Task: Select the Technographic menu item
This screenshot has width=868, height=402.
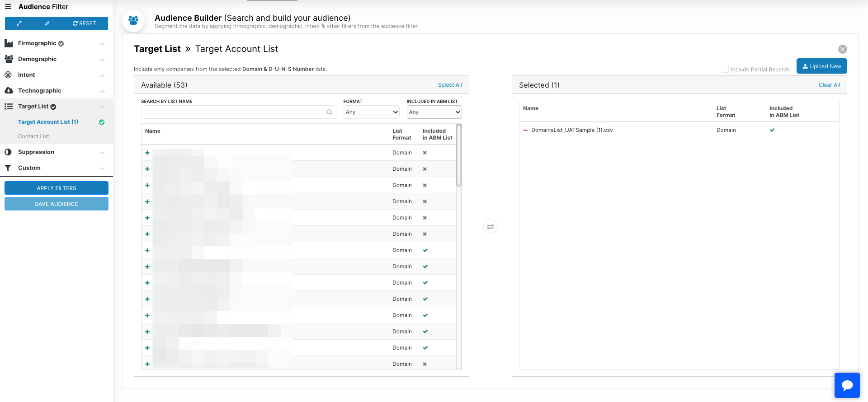Action: point(39,91)
